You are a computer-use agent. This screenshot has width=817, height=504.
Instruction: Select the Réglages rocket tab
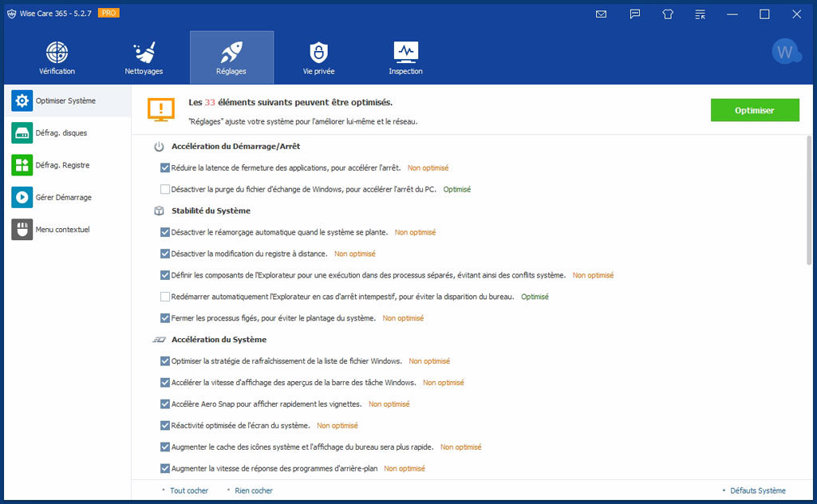point(231,57)
